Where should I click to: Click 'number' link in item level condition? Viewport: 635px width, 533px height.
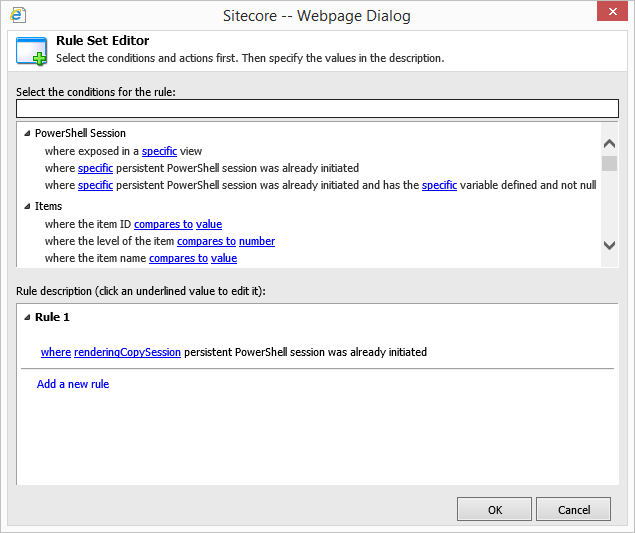pos(256,241)
